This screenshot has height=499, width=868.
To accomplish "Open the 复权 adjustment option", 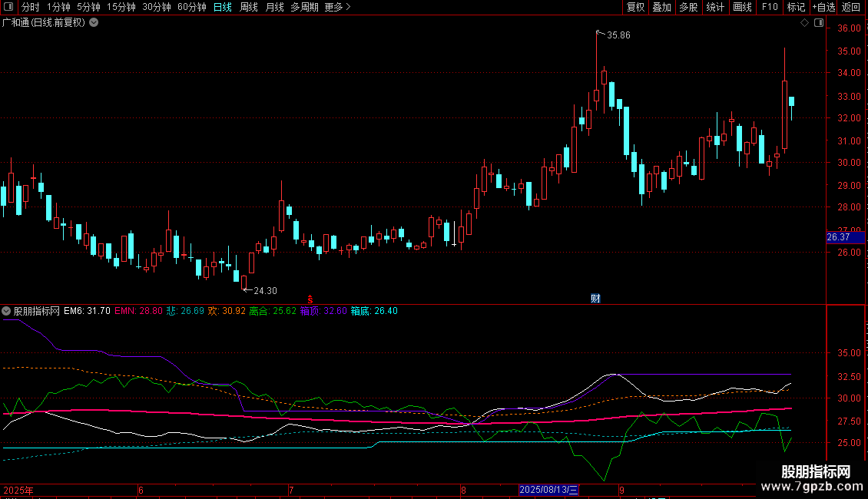I will pos(635,7).
